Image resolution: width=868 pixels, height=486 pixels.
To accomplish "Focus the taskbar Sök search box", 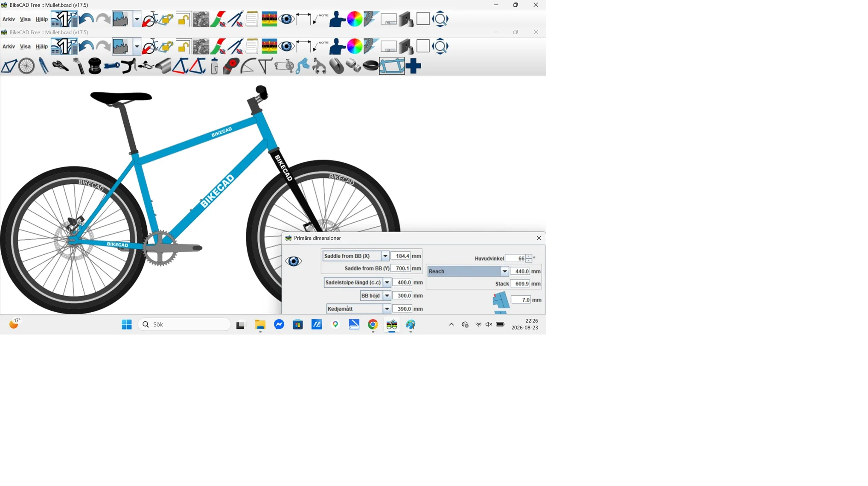I will [x=184, y=325].
